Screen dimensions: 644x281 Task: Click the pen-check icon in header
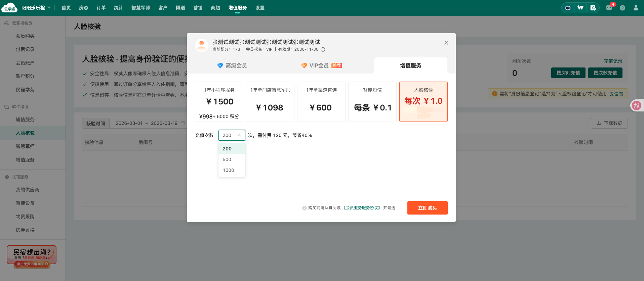[x=593, y=8]
